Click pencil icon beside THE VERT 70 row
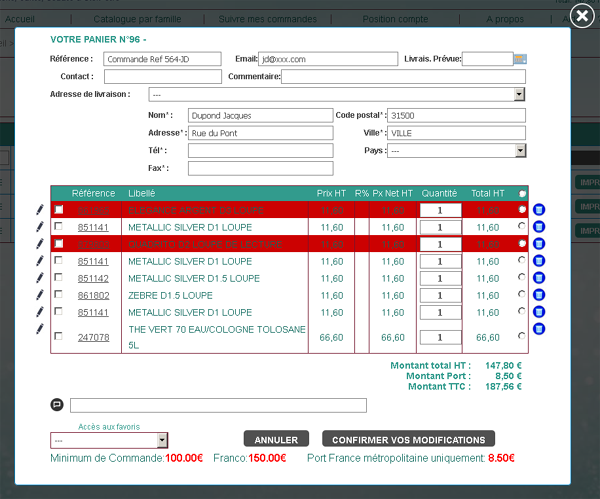 40,329
